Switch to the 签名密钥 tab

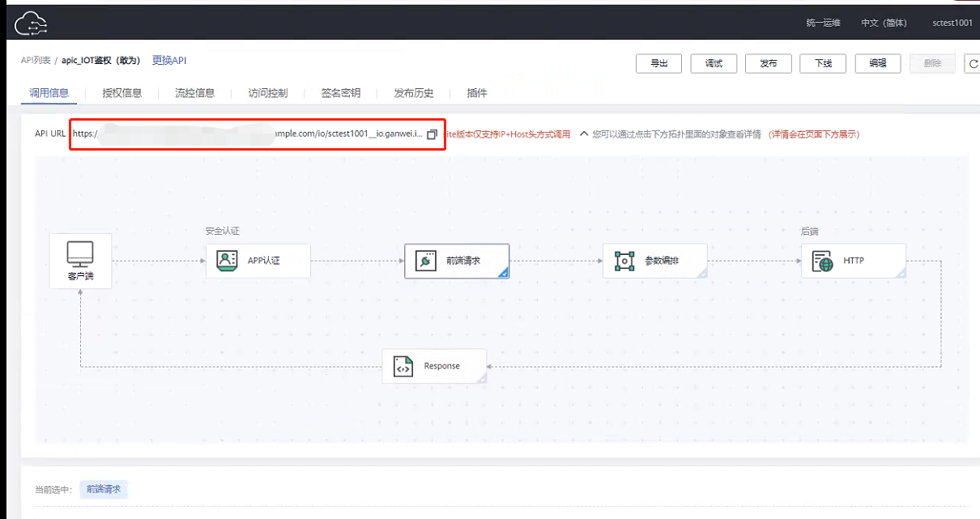click(x=340, y=93)
